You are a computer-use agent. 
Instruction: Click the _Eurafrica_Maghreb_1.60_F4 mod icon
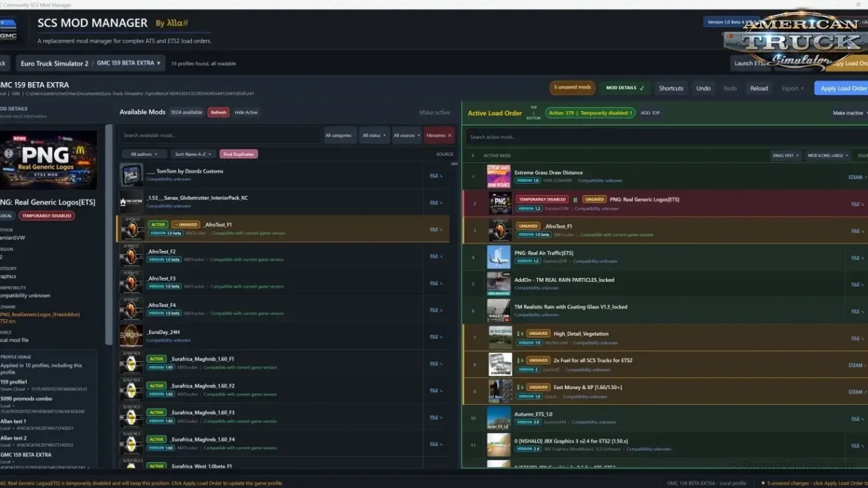[x=132, y=443]
